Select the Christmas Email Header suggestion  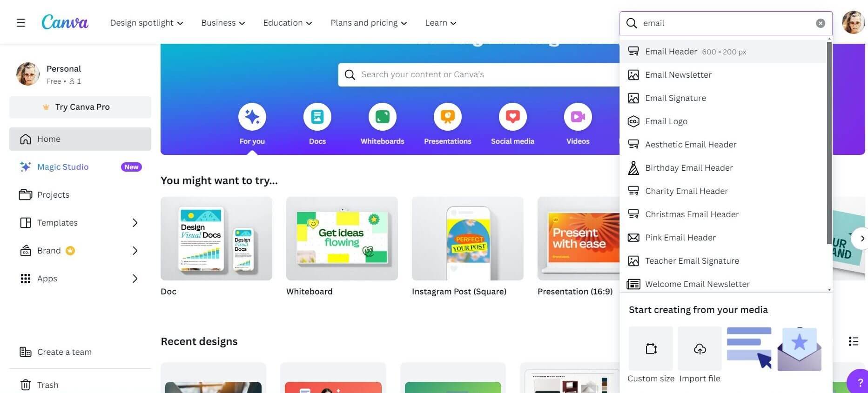723,214
